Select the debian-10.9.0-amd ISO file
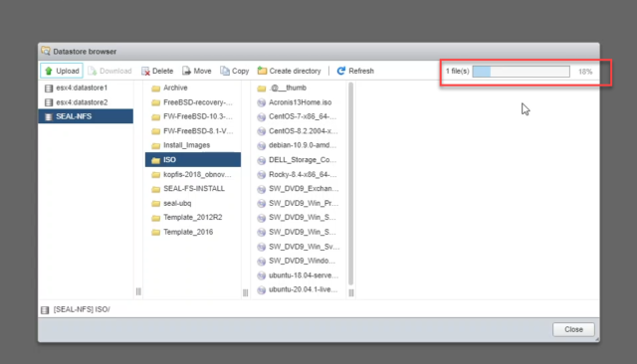 pos(299,145)
